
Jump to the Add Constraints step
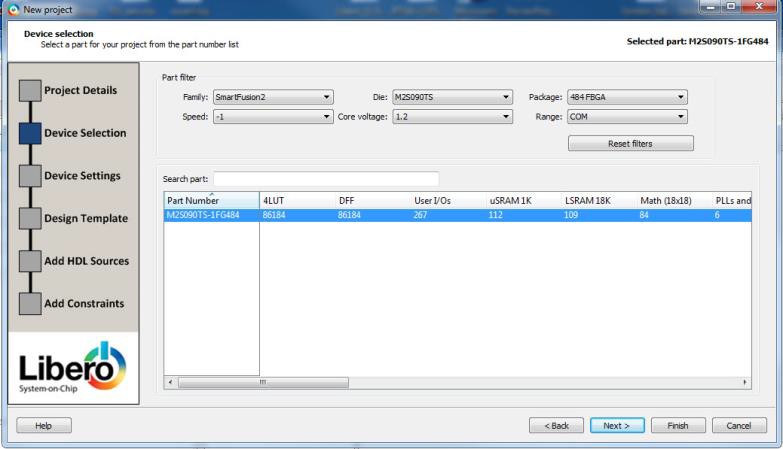pos(84,303)
